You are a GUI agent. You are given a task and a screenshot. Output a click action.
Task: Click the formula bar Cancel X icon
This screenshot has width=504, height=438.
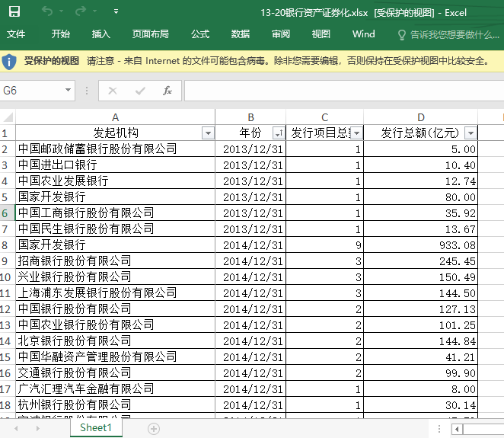[x=113, y=91]
